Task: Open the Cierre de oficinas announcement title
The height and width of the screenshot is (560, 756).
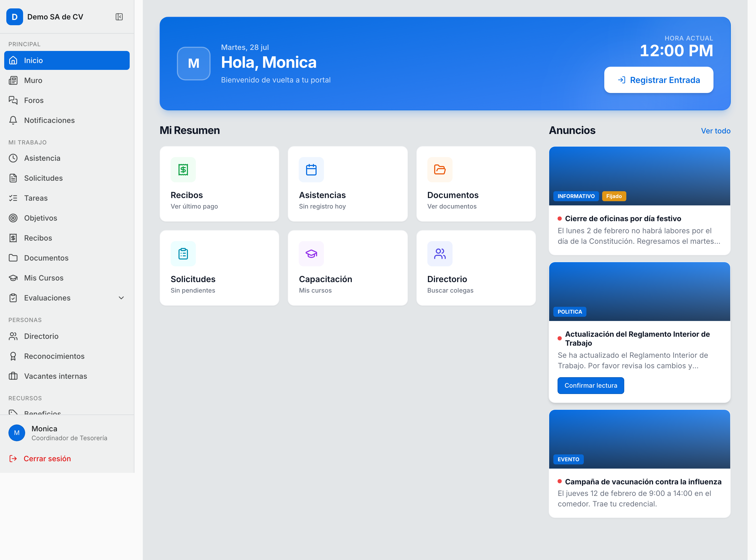Action: pyautogui.click(x=623, y=219)
